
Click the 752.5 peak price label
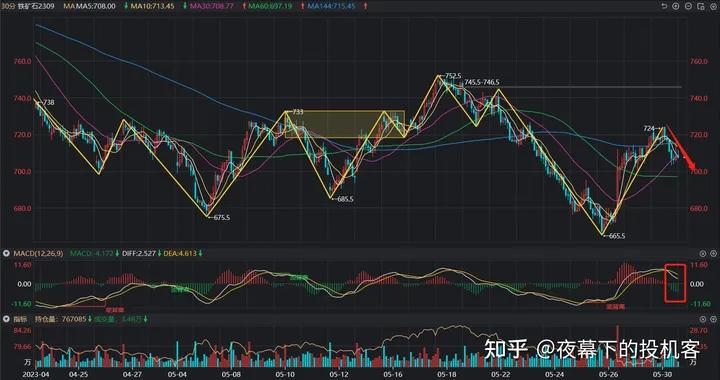tap(452, 76)
